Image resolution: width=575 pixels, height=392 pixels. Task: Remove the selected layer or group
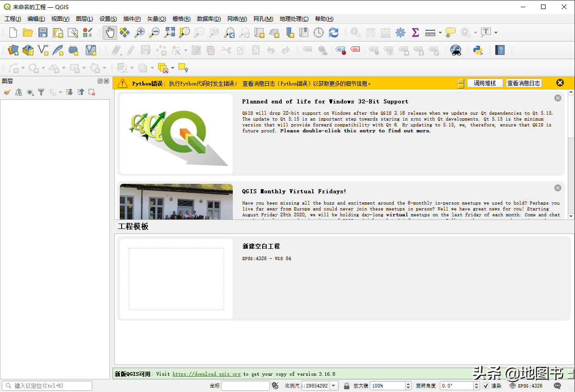click(92, 92)
